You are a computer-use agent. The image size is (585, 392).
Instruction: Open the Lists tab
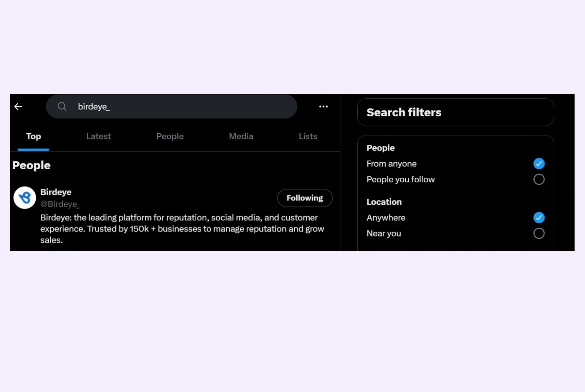click(307, 136)
